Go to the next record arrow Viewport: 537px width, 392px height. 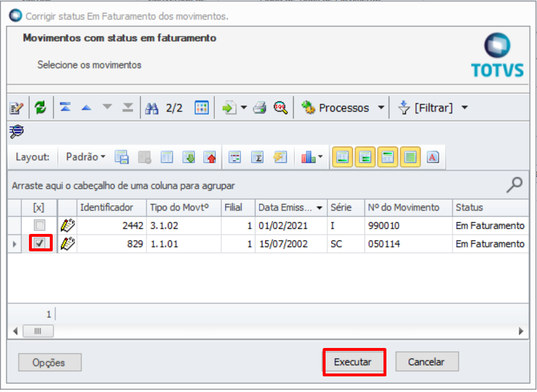coord(107,107)
